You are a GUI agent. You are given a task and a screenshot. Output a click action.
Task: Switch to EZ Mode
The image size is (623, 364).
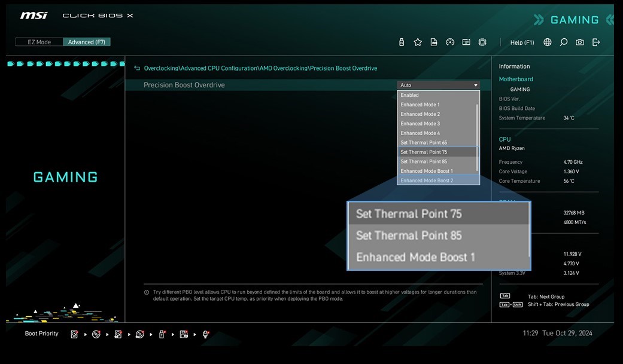click(x=39, y=42)
